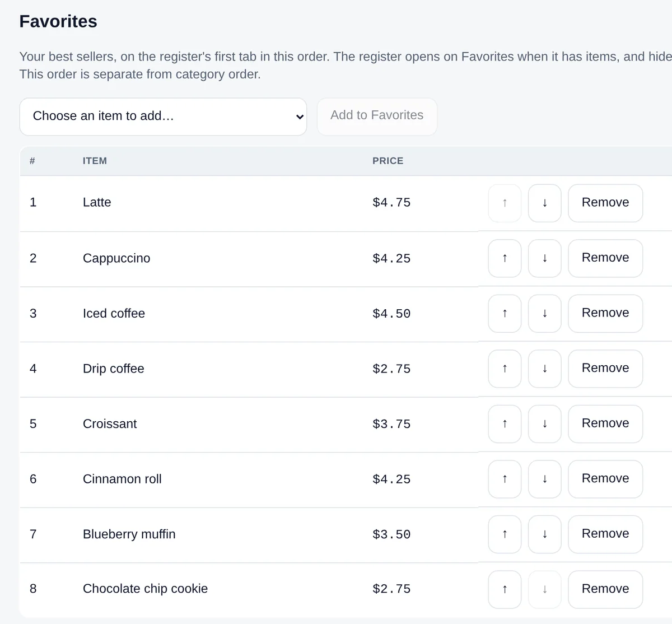The width and height of the screenshot is (672, 624).
Task: Click Blueberry muffin's $3.50 price
Action: pos(391,534)
